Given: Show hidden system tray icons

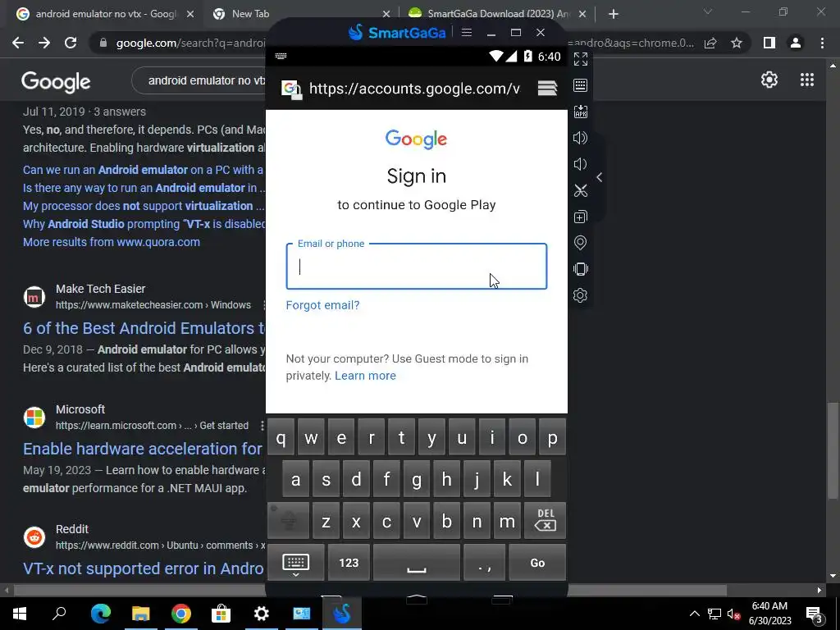Looking at the screenshot, I should pyautogui.click(x=694, y=614).
